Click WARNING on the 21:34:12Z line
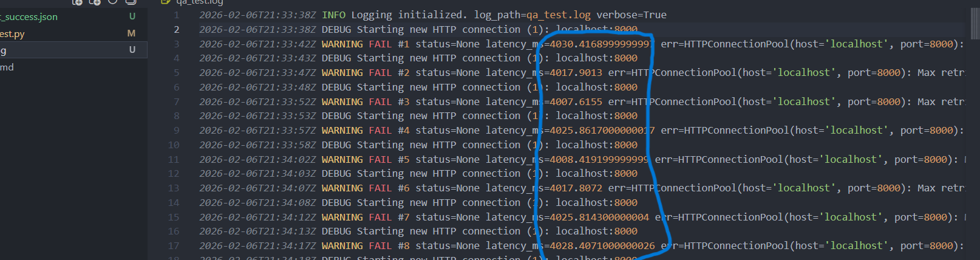Screen dimensions: 980x260 pyautogui.click(x=342, y=217)
